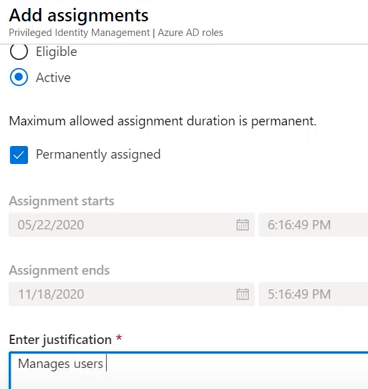Open calendar picker for Assignment ends
The height and width of the screenshot is (389, 368).
[242, 294]
